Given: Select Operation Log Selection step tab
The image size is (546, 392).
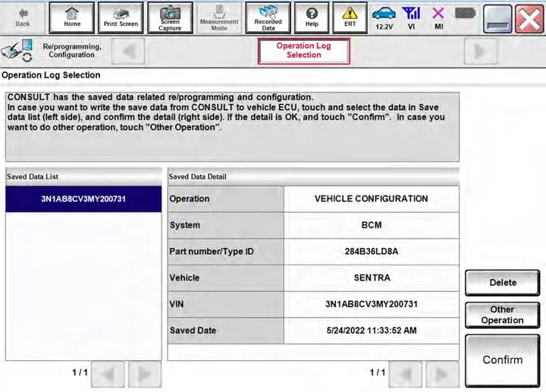Looking at the screenshot, I should (303, 51).
